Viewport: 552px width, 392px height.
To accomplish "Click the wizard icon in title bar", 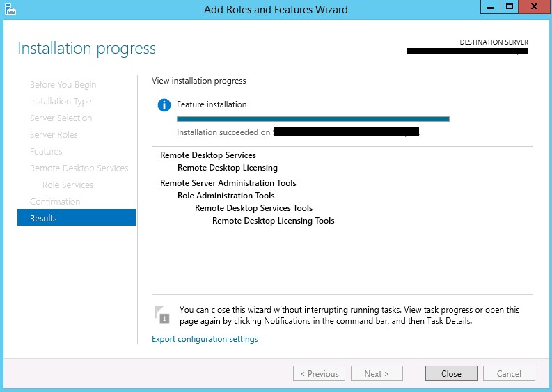I will point(10,9).
